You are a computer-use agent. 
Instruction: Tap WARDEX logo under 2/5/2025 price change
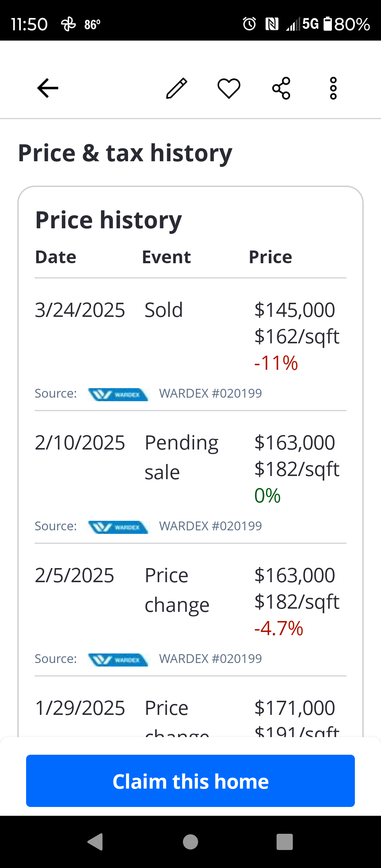coord(118,659)
